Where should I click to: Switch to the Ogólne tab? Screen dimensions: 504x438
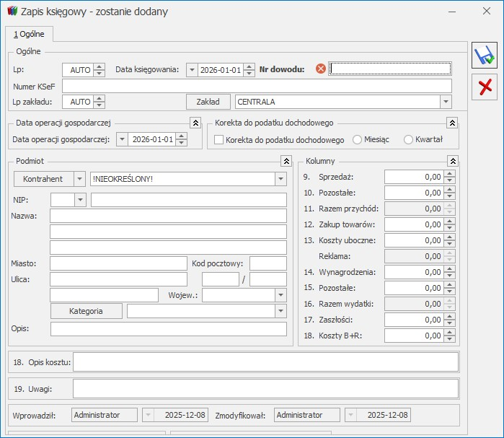29,33
